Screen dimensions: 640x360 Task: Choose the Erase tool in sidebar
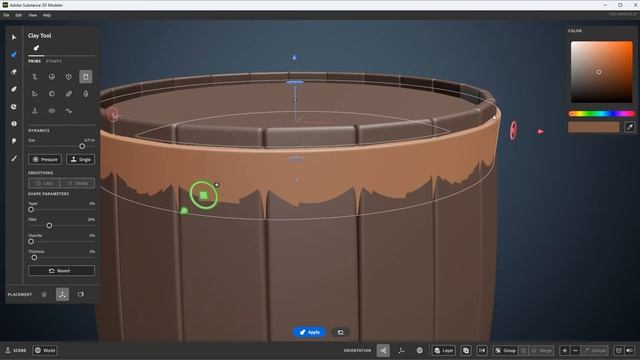point(14,72)
